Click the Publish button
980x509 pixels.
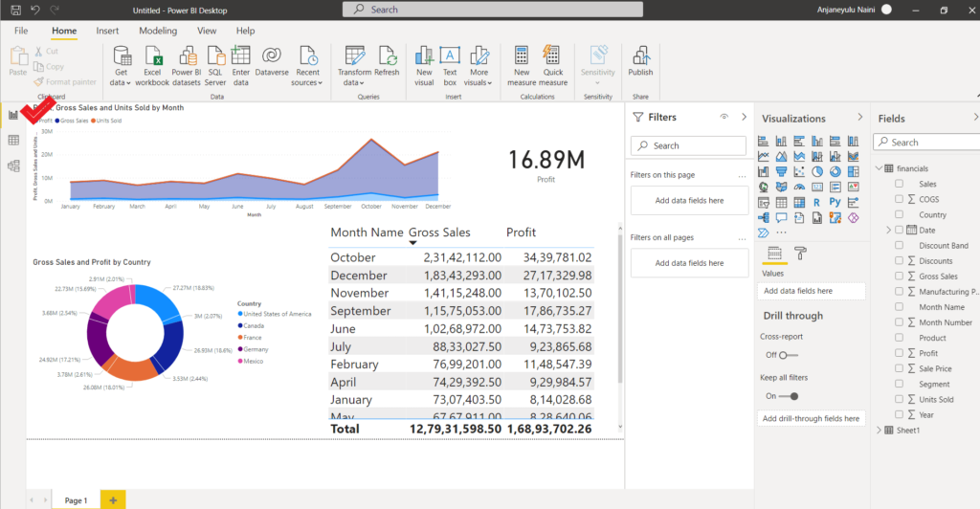point(640,61)
